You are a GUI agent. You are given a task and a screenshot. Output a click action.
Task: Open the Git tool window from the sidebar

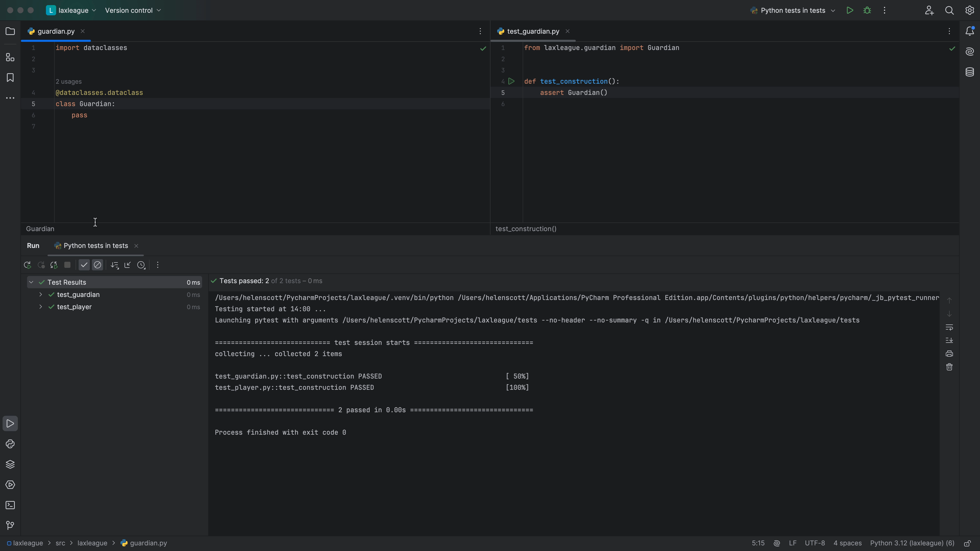coord(10,525)
